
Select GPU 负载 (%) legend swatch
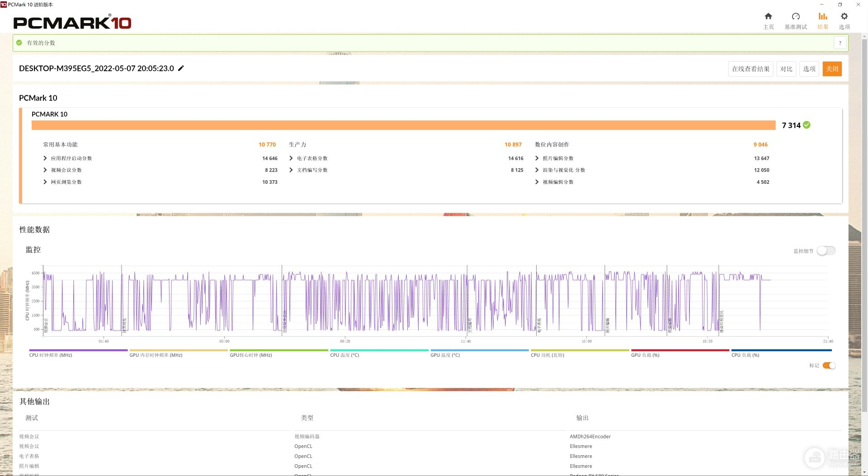point(680,350)
